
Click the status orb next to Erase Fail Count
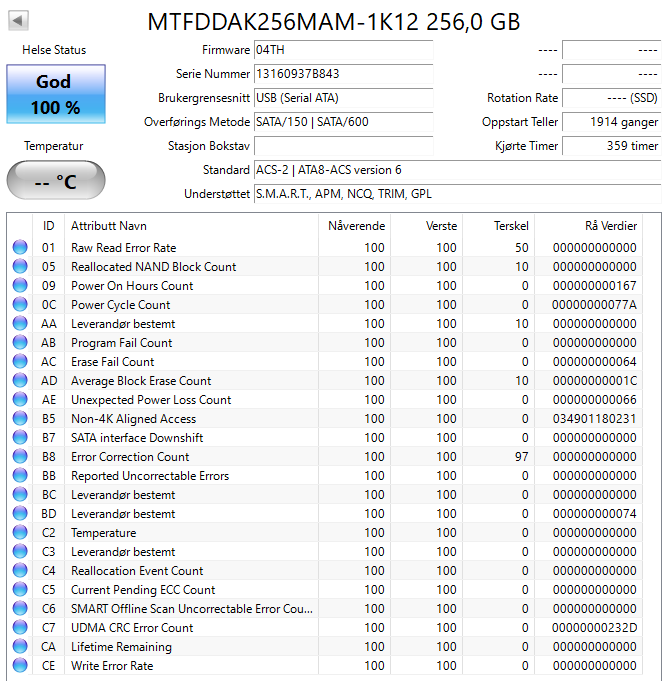click(20, 362)
